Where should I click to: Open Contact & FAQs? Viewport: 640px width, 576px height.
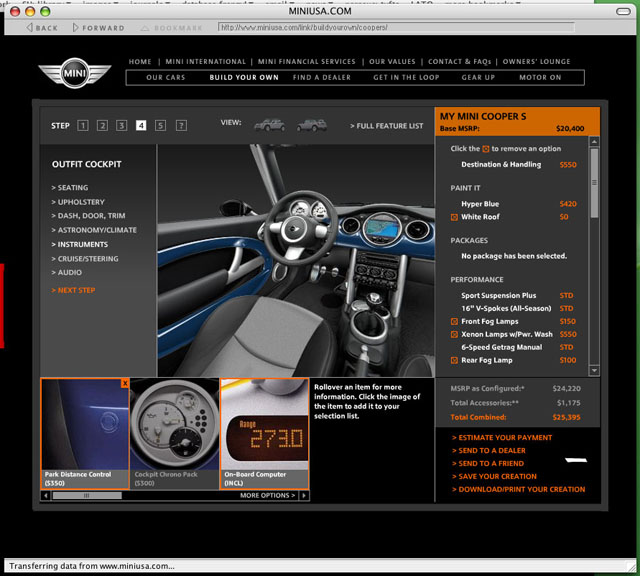459,62
